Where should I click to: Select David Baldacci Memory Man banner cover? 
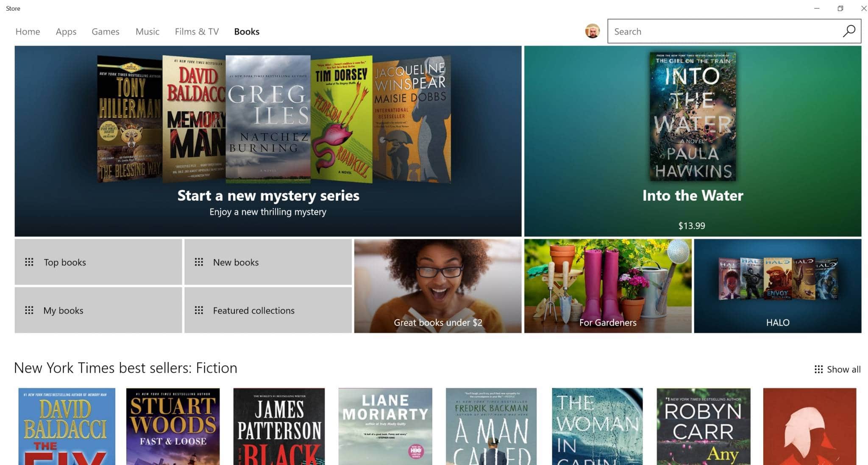click(x=194, y=119)
